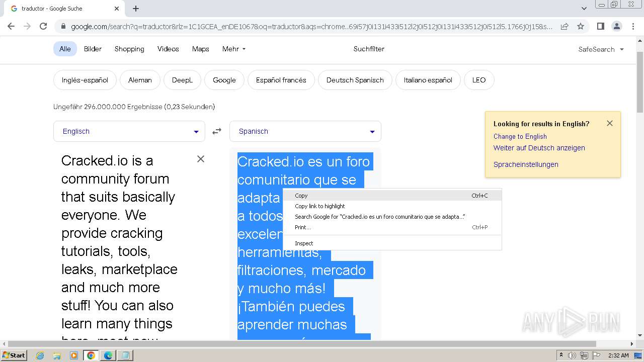The image size is (644, 362).
Task: Open Internet Explorer from the taskbar
Action: pos(40,355)
